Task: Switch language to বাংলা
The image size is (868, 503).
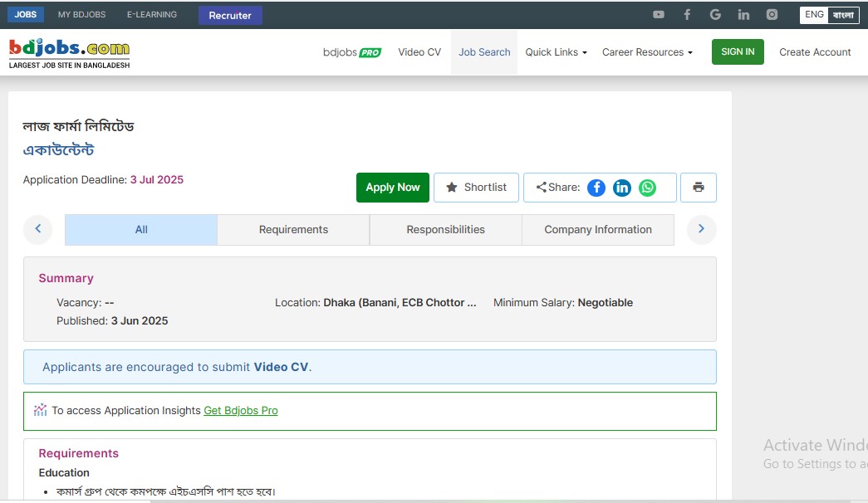Action: (x=843, y=15)
